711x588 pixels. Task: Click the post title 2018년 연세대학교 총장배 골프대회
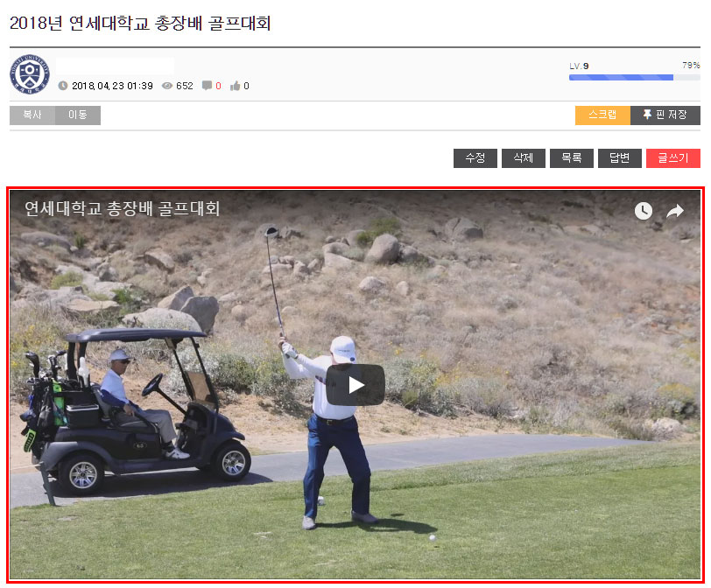coord(140,23)
